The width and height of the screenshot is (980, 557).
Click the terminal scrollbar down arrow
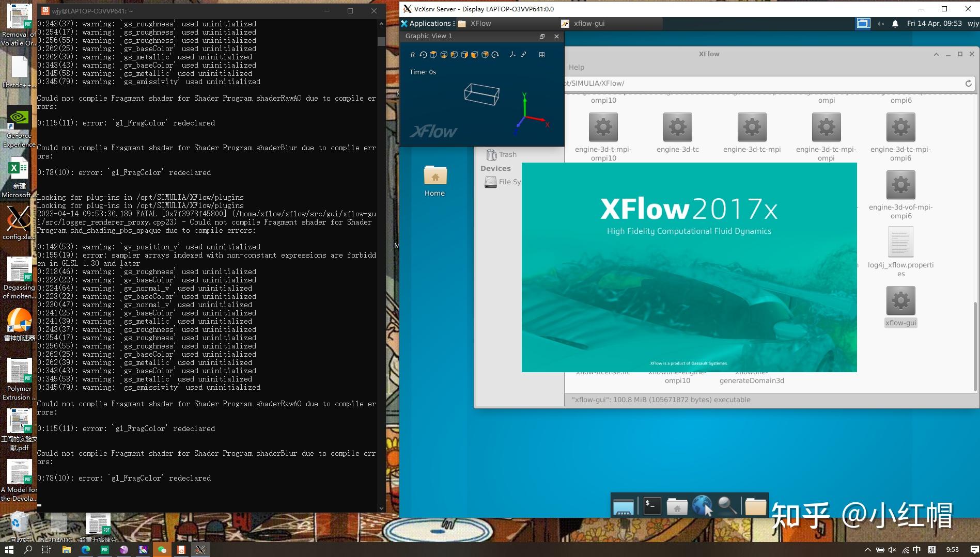coord(381,508)
